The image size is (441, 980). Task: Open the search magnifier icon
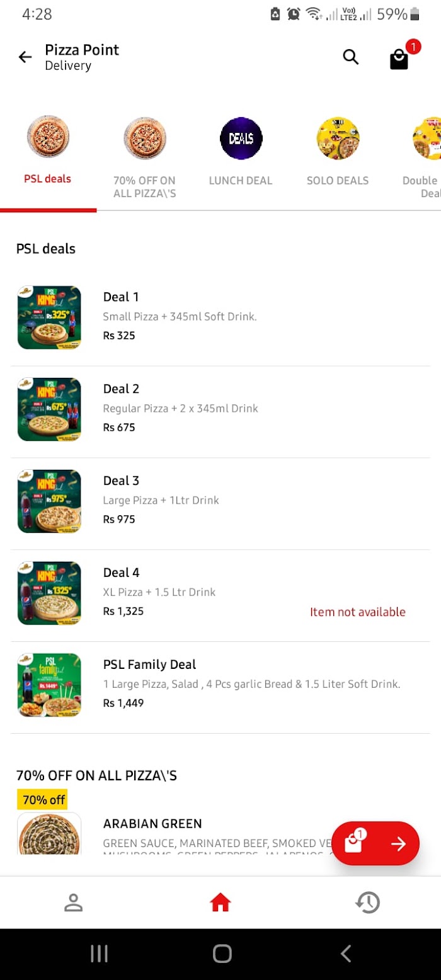point(351,57)
